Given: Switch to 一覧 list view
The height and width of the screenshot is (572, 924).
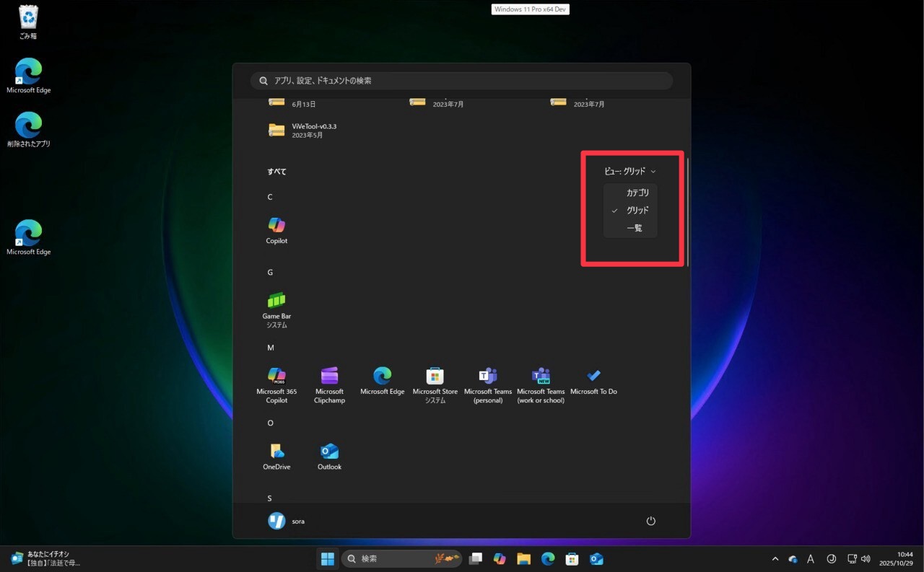Looking at the screenshot, I should click(x=634, y=228).
